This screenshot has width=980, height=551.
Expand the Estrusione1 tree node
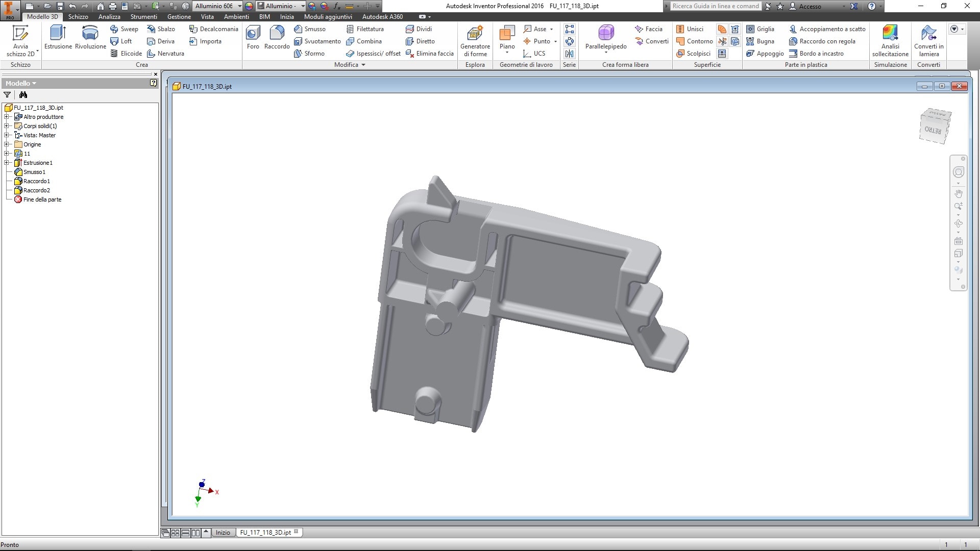[x=7, y=163]
